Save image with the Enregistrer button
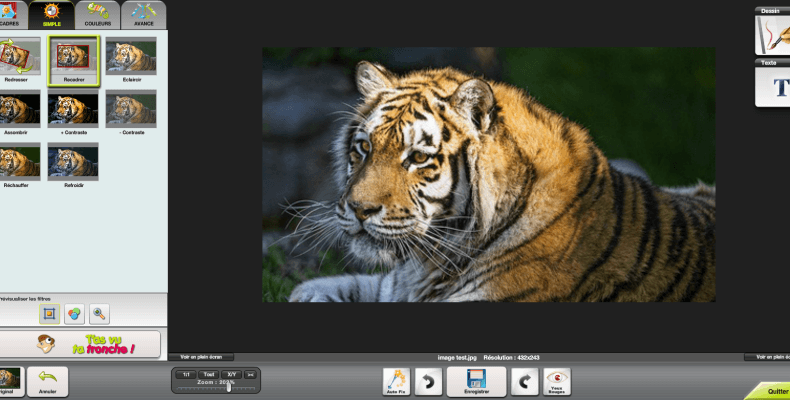Image resolution: width=790 pixels, height=400 pixels. click(x=476, y=381)
